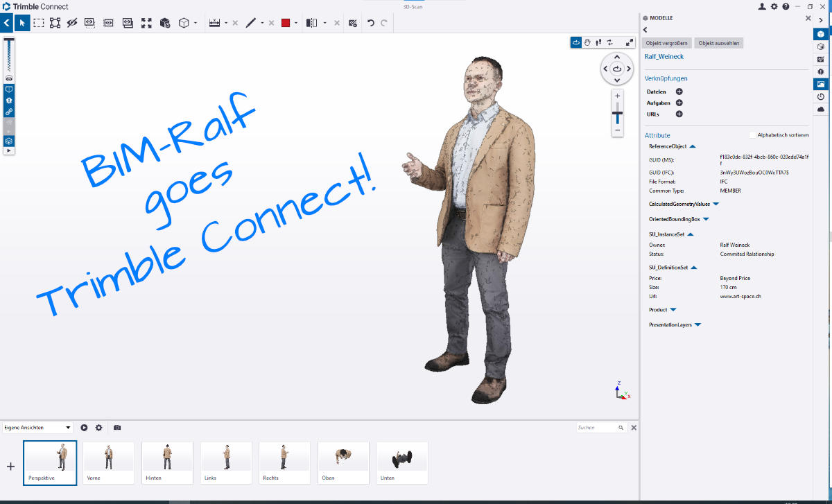Activate orbit mode in navigation bar
This screenshot has height=504, width=832.
576,42
